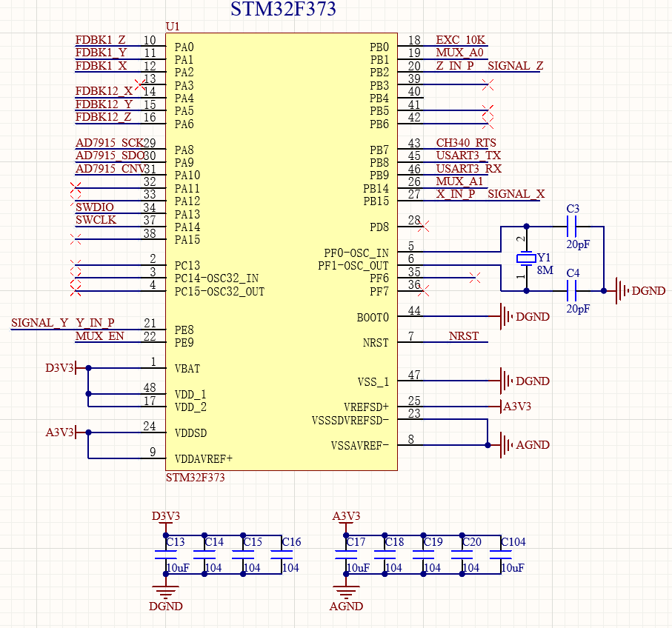Screen dimensions: 672x628
Task: Select the VSSSDVREFSD- pin name
Action: [x=350, y=420]
